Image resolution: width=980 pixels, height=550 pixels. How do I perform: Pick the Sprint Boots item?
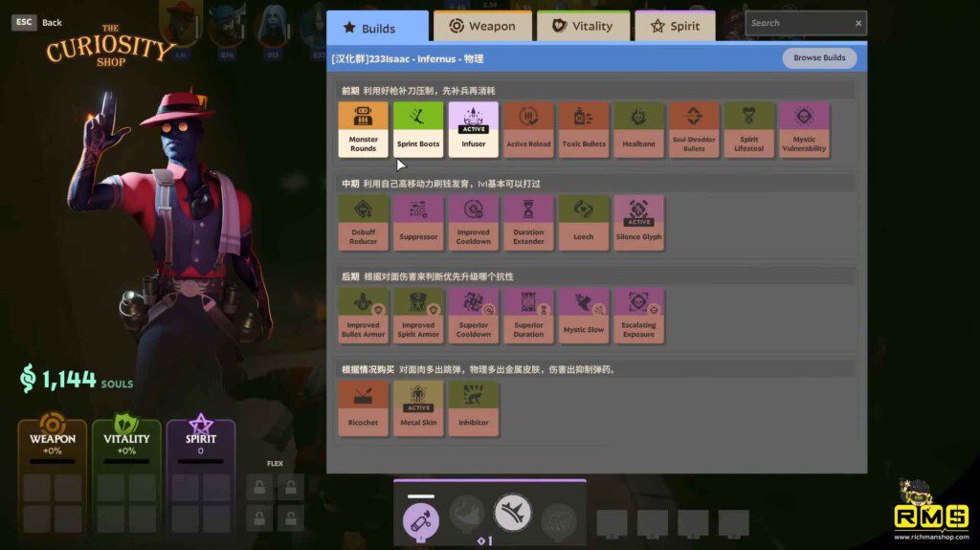(418, 129)
